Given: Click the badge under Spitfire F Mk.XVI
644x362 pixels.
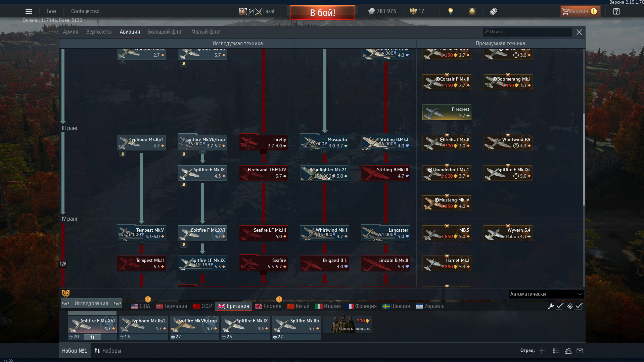Looking at the screenshot, I should click(x=184, y=245).
